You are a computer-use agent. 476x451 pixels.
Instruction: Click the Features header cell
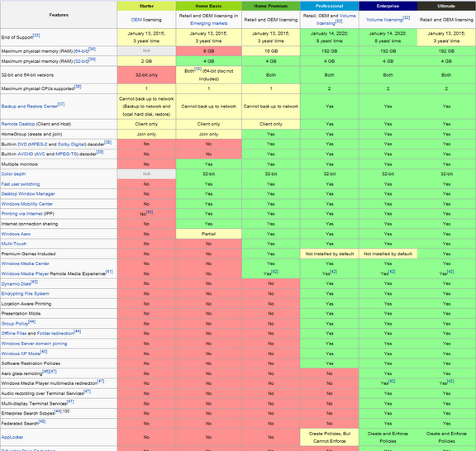(x=59, y=15)
